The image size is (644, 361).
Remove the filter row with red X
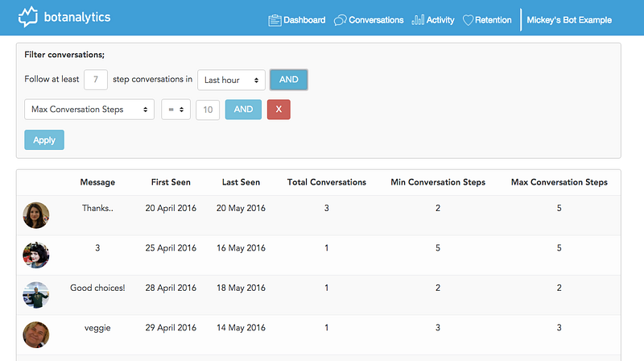(x=279, y=110)
